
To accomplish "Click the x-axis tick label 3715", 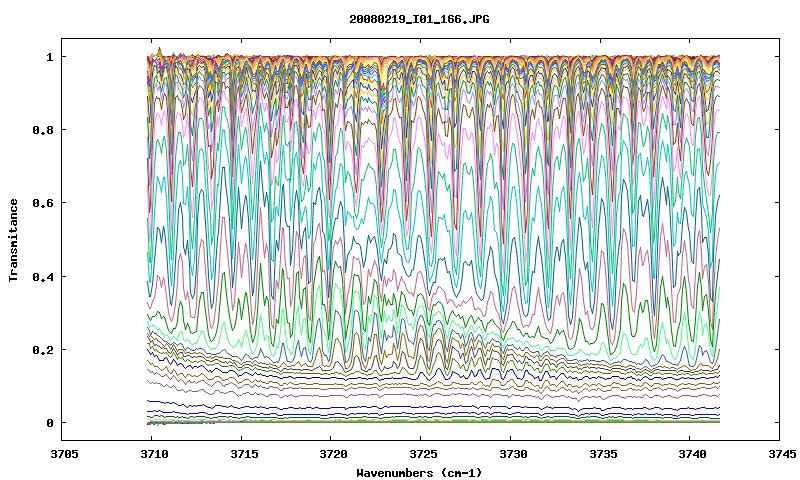I will [x=244, y=453].
